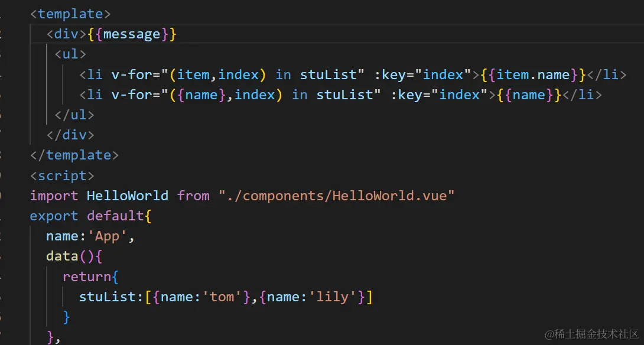Click the opening template tag
This screenshot has width=644, height=345.
pyautogui.click(x=70, y=14)
